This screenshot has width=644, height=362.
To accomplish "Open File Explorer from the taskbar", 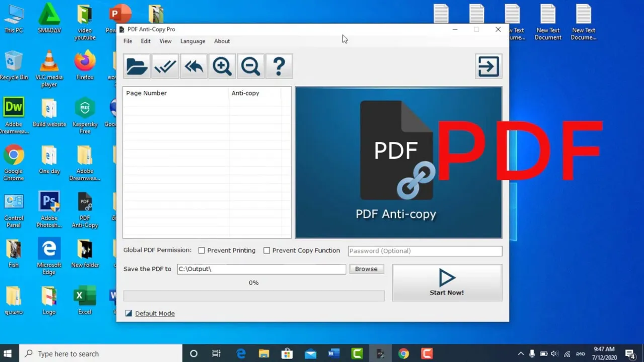I will pos(265,353).
